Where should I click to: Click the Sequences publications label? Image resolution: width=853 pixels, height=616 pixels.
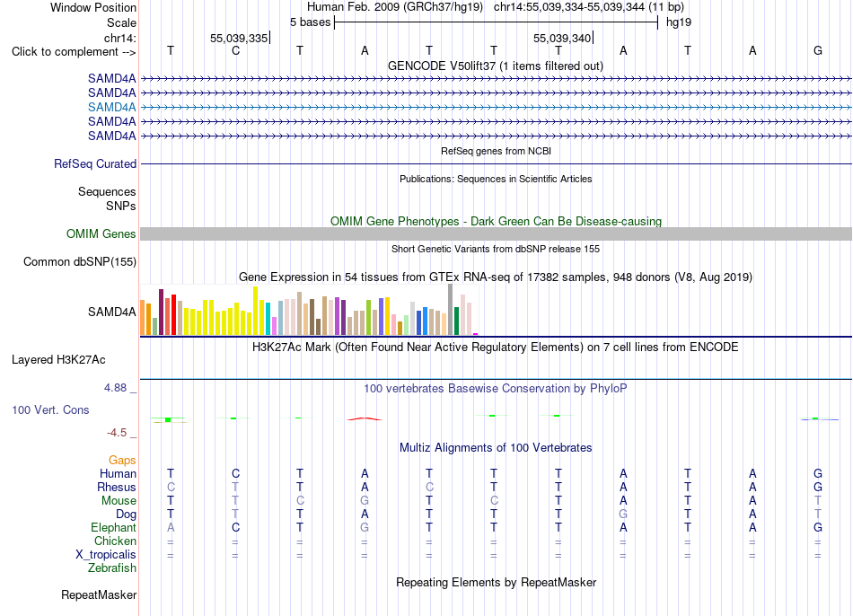click(107, 191)
